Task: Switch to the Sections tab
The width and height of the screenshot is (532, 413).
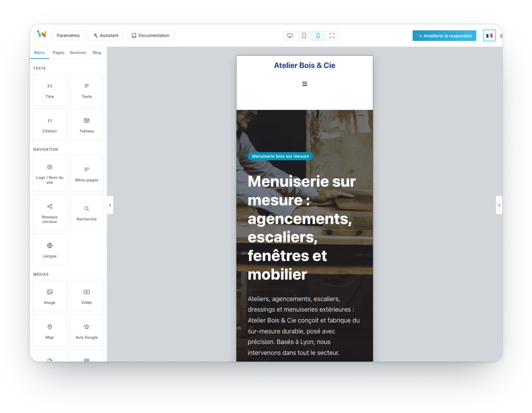Action: pos(78,53)
